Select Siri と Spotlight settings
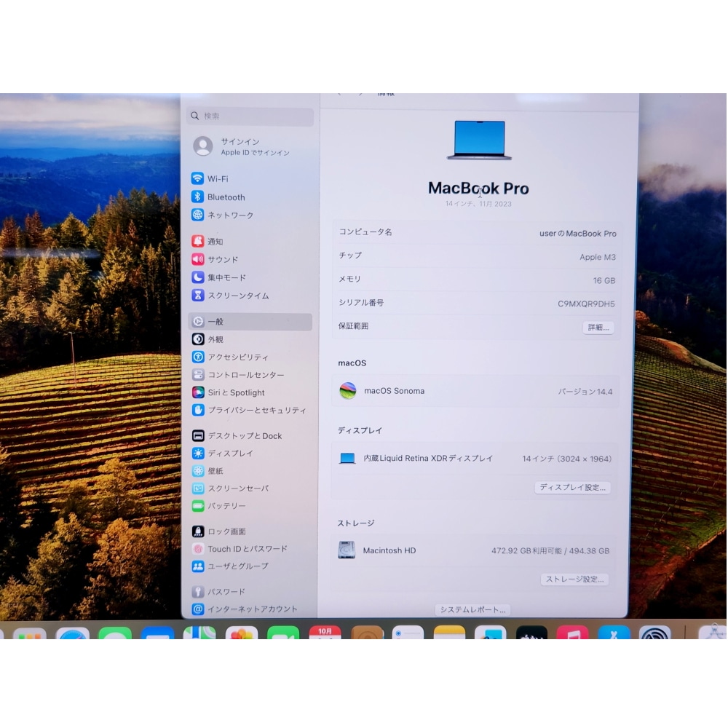This screenshot has height=728, width=728. 236,393
